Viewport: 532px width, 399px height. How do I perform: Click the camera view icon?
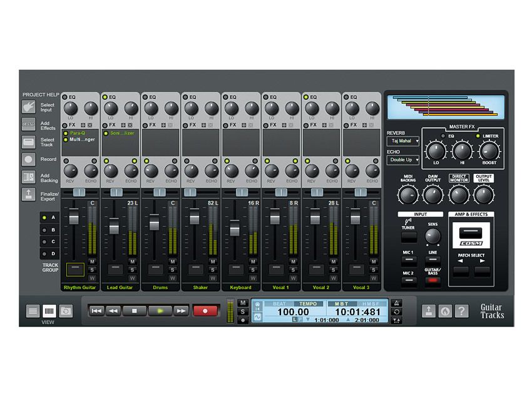[x=66, y=311]
